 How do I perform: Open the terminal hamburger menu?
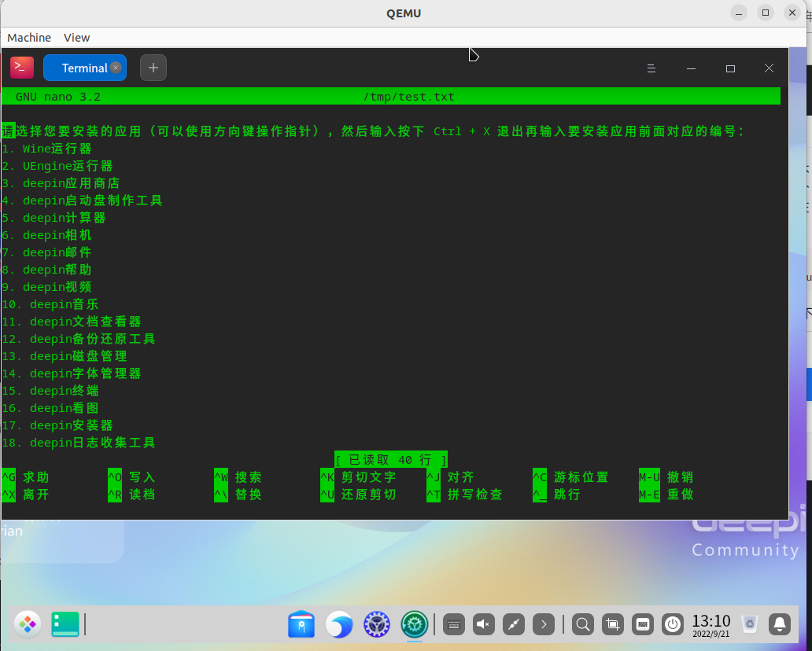tap(651, 68)
